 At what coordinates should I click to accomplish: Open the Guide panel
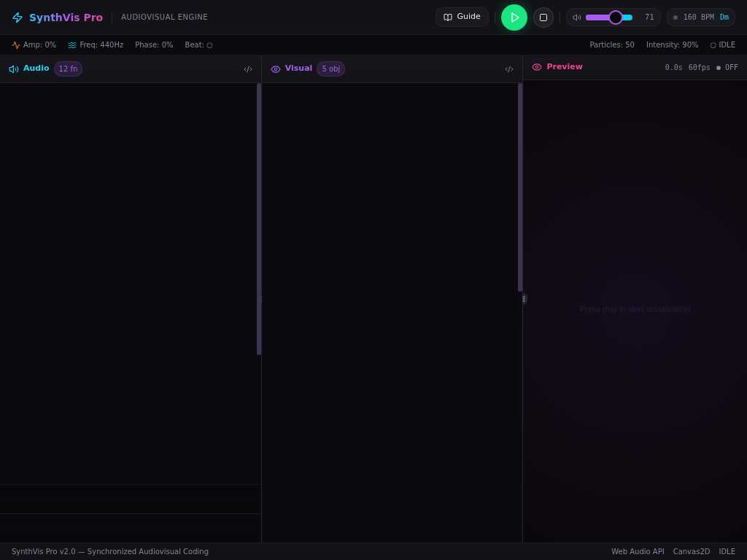(462, 17)
